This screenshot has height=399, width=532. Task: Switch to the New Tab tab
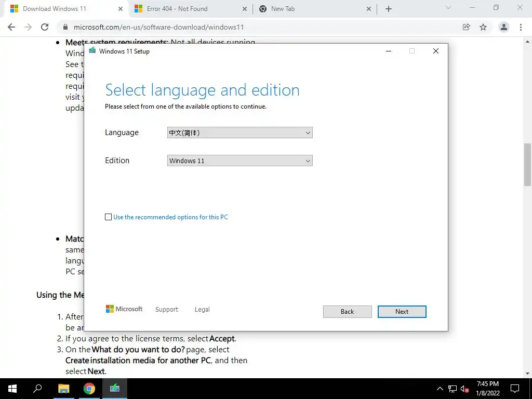314,9
